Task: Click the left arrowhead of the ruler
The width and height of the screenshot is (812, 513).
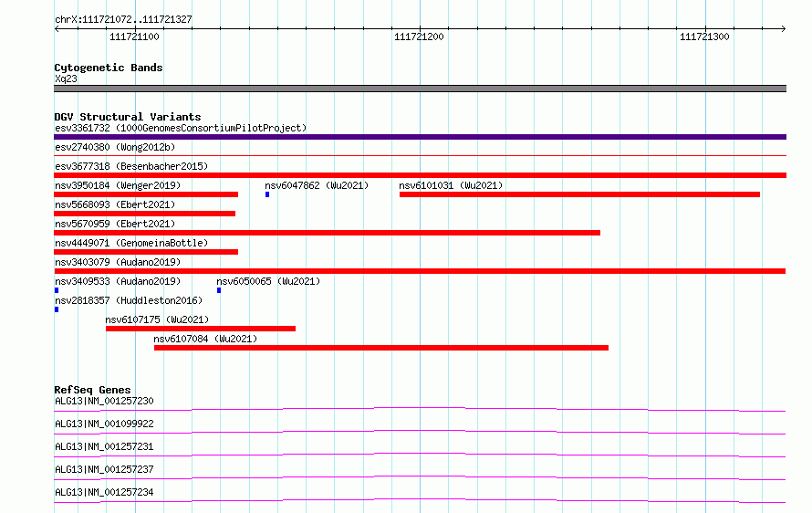Action: tap(57, 29)
